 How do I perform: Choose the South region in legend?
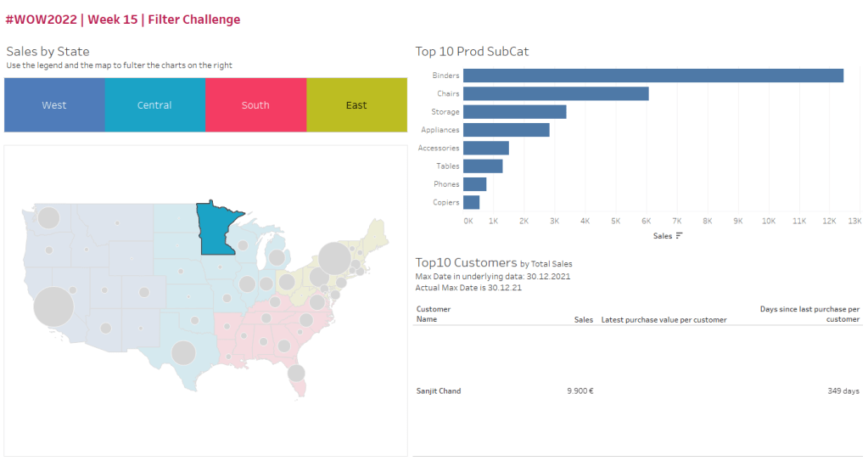(255, 105)
